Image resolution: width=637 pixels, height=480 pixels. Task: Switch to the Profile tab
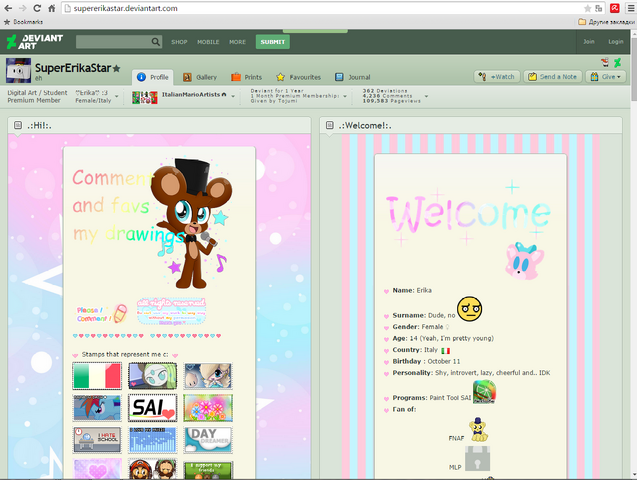pos(153,77)
